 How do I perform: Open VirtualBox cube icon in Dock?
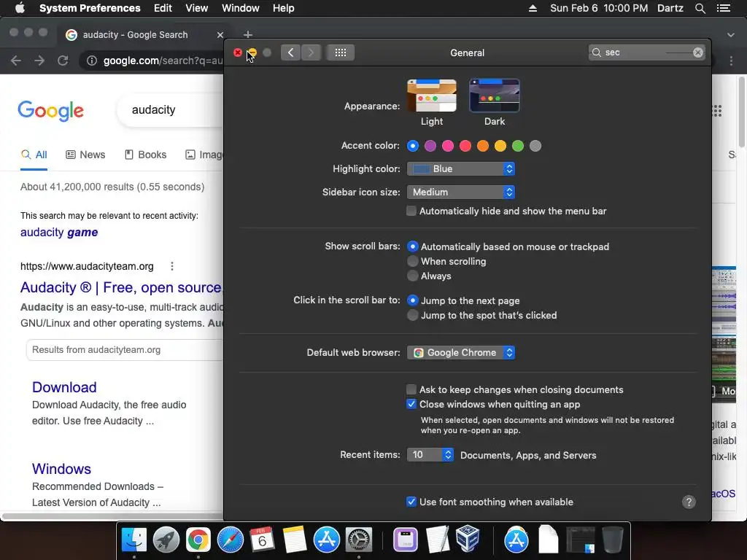coord(468,539)
